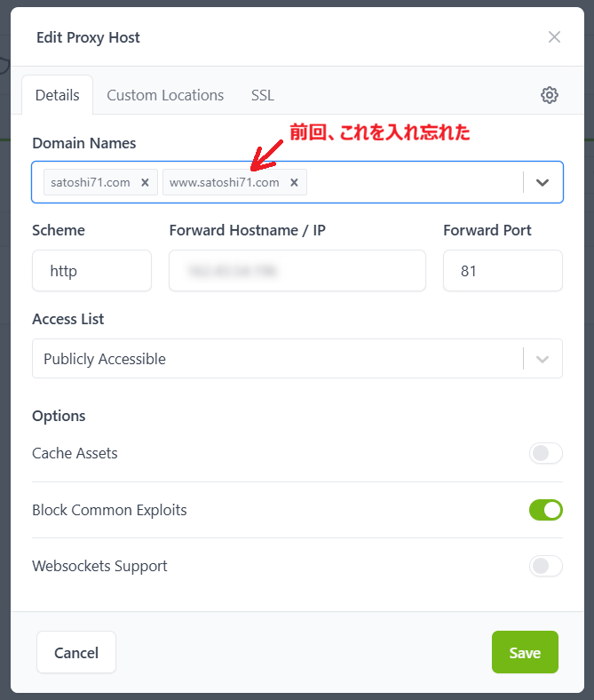The image size is (594, 700).
Task: Click the Websockets Support option label
Action: coord(99,566)
